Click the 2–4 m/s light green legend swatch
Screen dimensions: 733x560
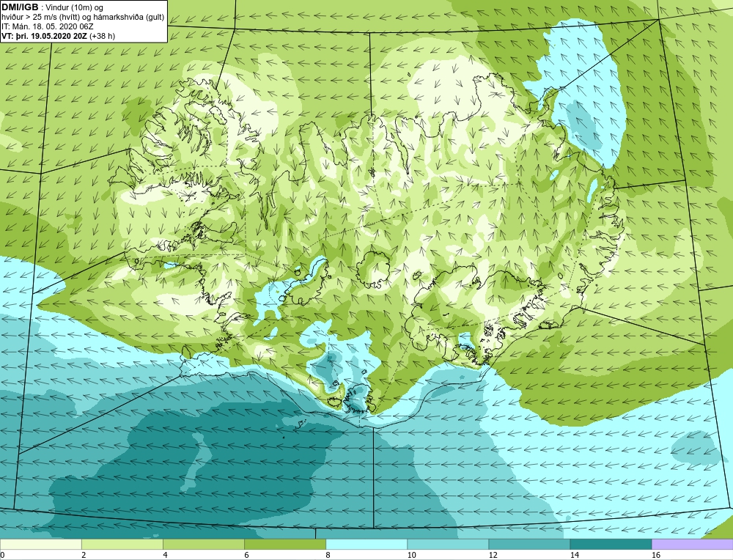[x=122, y=544]
